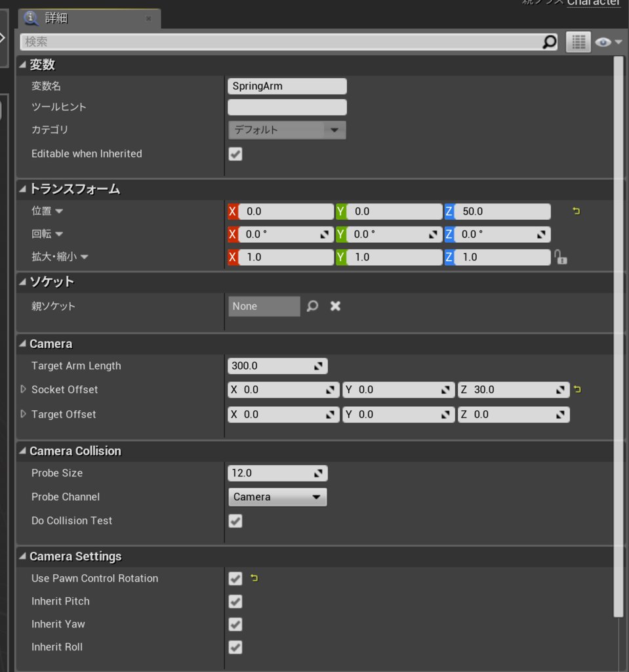The image size is (629, 672).
Task: Click the Character parent class link
Action: 594,3
